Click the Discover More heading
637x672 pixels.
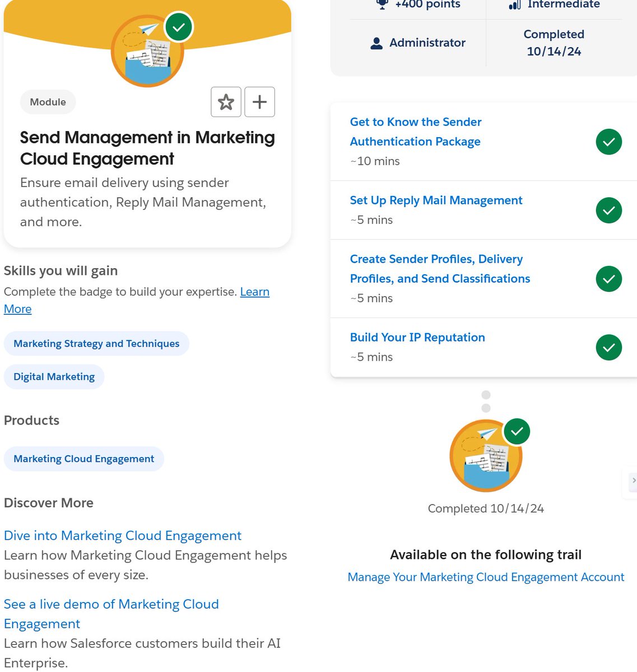point(49,503)
